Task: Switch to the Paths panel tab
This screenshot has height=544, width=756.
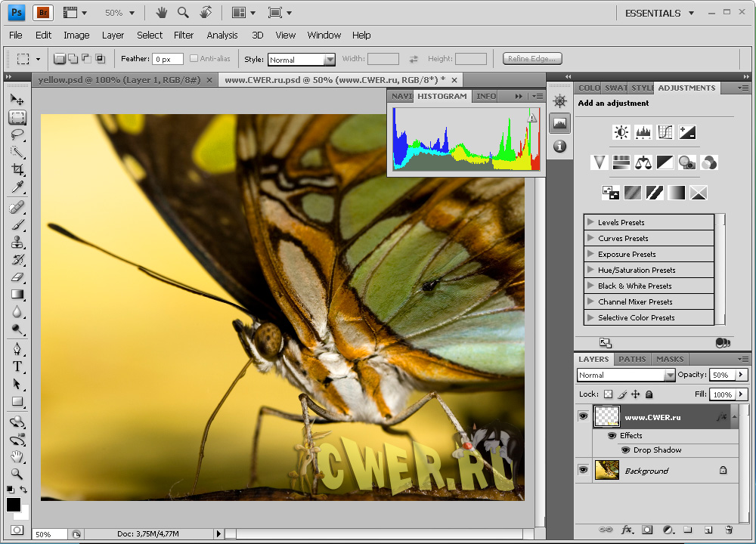Action: (632, 359)
